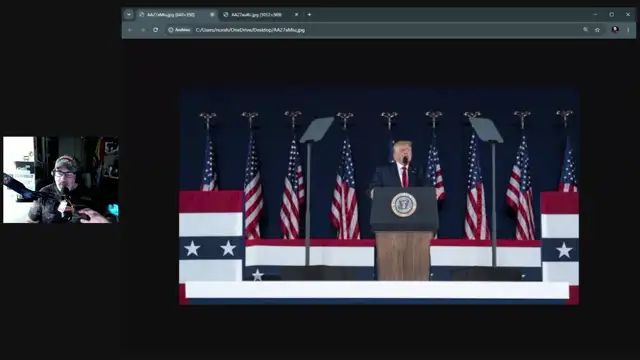Open a new browser tab

click(x=309, y=14)
